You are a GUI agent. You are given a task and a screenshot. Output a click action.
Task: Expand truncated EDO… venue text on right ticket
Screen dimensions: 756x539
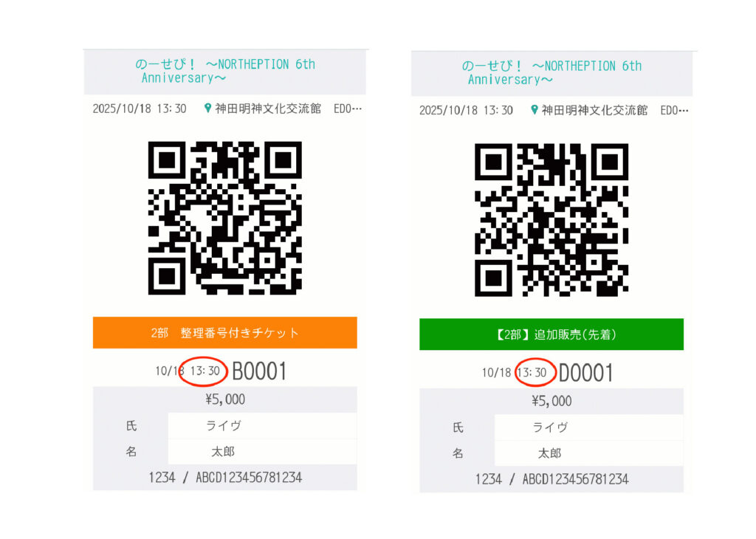(x=675, y=111)
